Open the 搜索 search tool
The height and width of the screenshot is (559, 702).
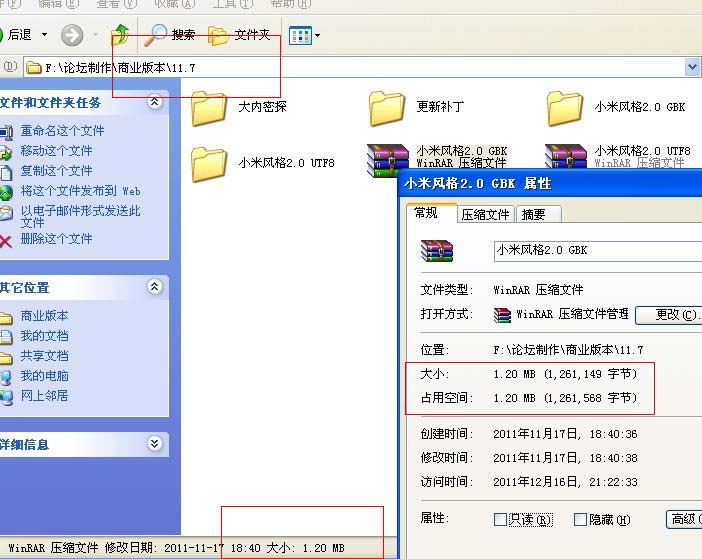pyautogui.click(x=170, y=35)
